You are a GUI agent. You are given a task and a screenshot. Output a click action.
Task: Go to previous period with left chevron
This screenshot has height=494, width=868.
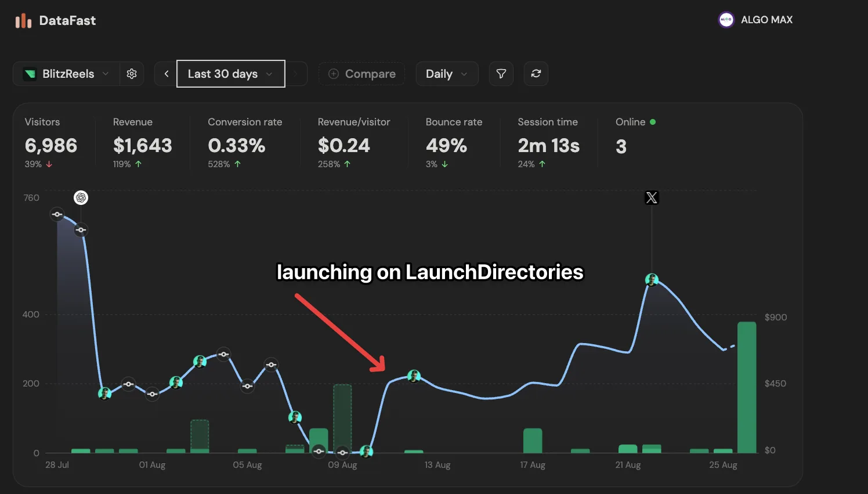tap(167, 74)
